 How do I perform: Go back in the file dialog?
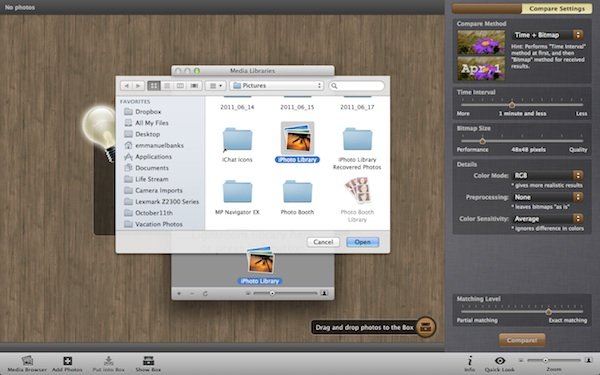127,86
